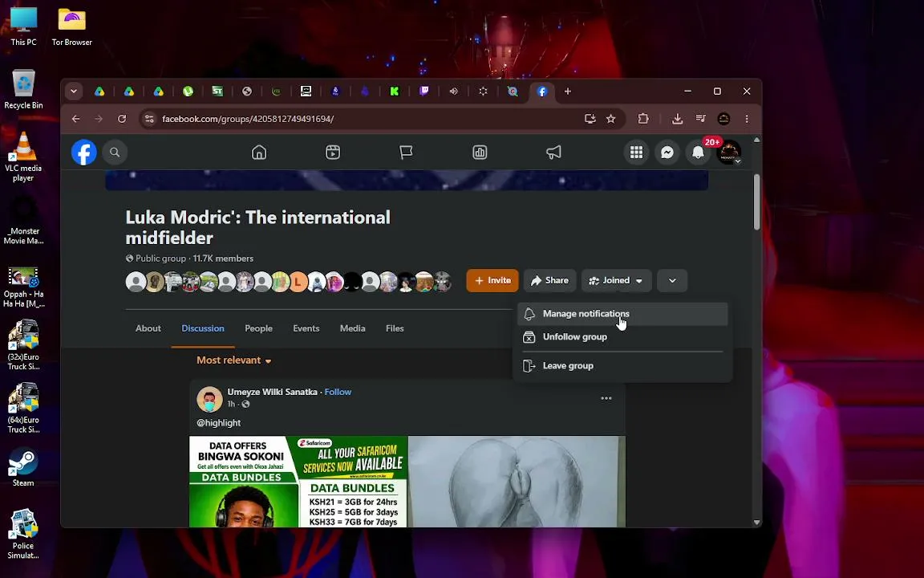
Task: Open the browser extensions puzzle icon
Action: click(643, 119)
